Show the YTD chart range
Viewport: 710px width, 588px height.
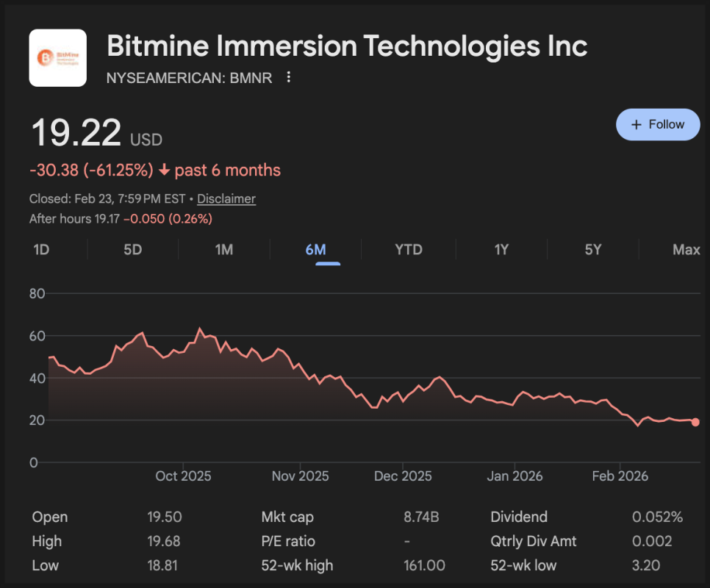tap(409, 250)
